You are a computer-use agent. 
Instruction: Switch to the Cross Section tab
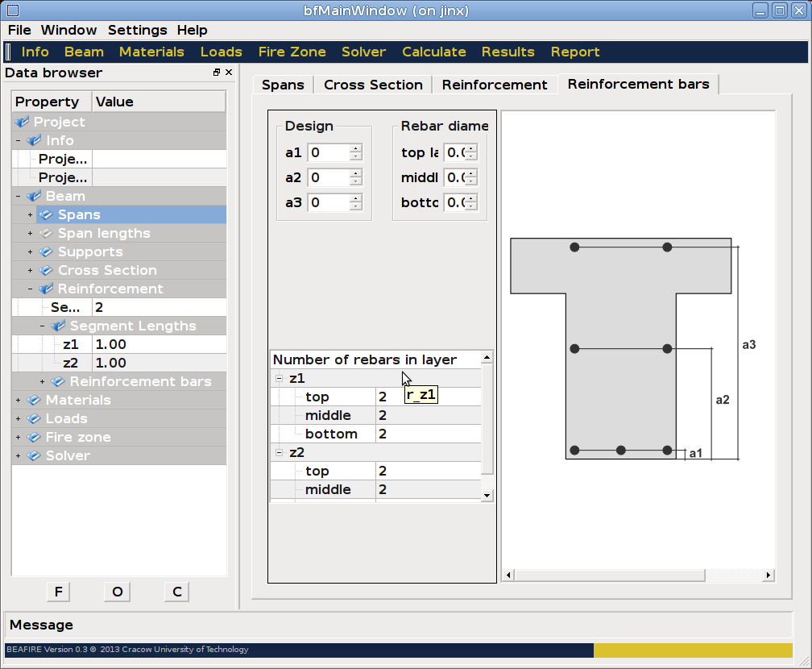tap(373, 85)
